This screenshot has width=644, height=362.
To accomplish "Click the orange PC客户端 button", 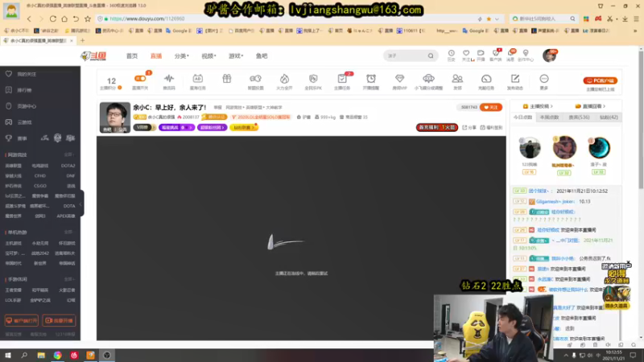I will [x=600, y=81].
